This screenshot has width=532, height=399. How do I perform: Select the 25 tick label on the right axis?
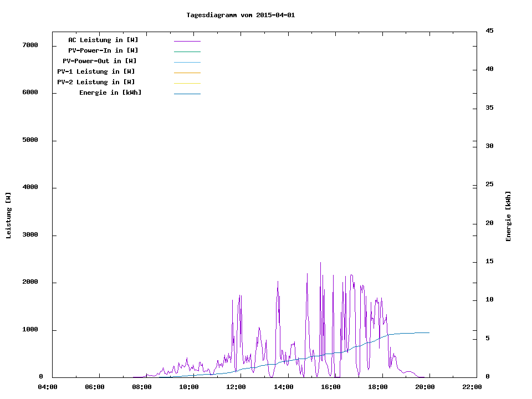[x=490, y=184]
